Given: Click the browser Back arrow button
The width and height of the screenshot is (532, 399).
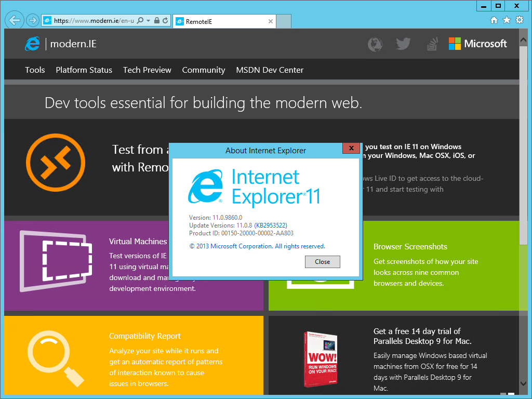Looking at the screenshot, I should (14, 20).
